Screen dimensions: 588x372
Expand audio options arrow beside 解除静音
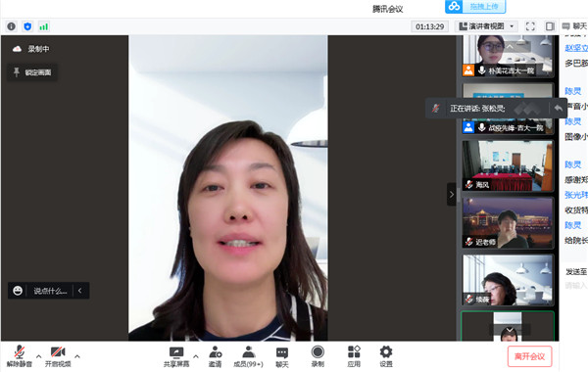(38, 356)
